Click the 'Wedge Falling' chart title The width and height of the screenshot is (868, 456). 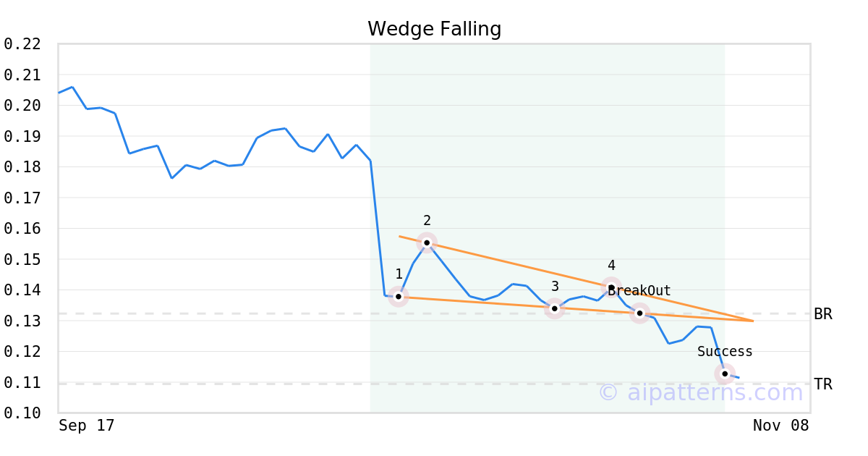click(434, 29)
